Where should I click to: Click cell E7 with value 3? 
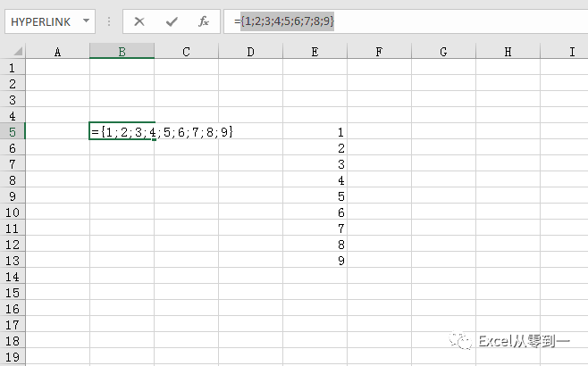315,164
